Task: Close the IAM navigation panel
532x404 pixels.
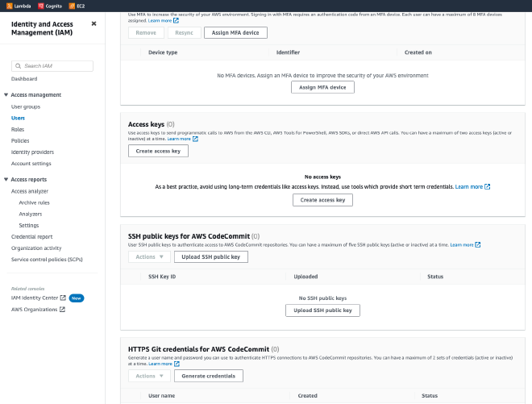Action: (94, 23)
